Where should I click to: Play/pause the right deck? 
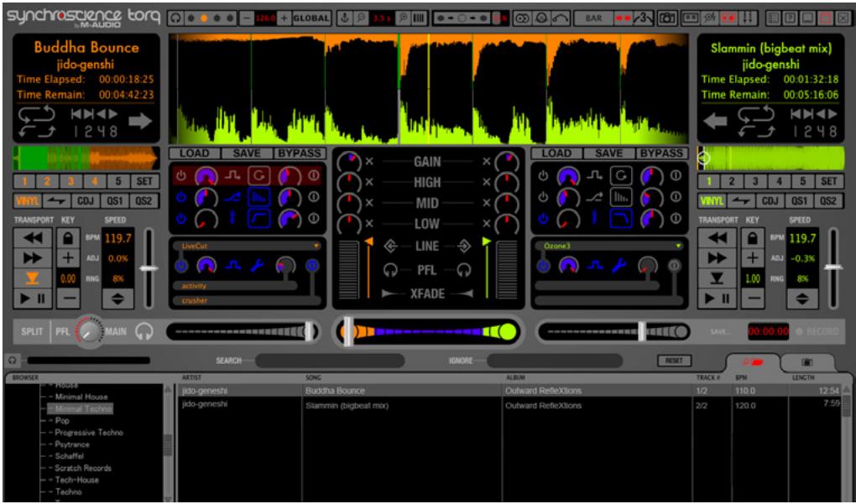click(718, 299)
